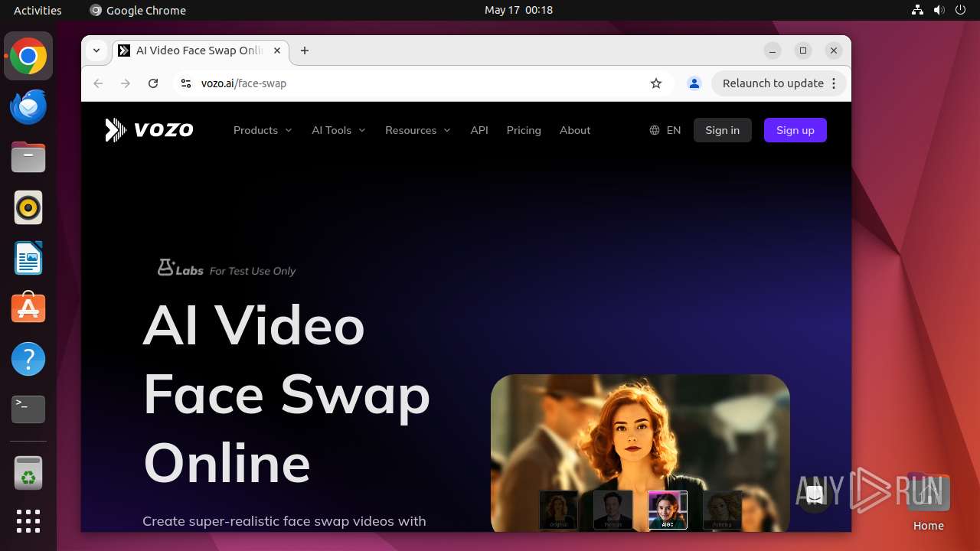Click the Labs flask icon
This screenshot has height=551, width=980.
165,267
